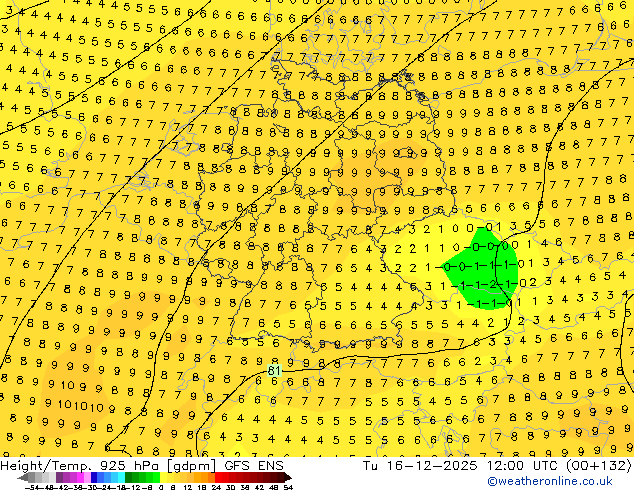Viewport: 634px width, 490px height.
Task: Click the dark blue swatch in the legend
Action: [x=94, y=477]
